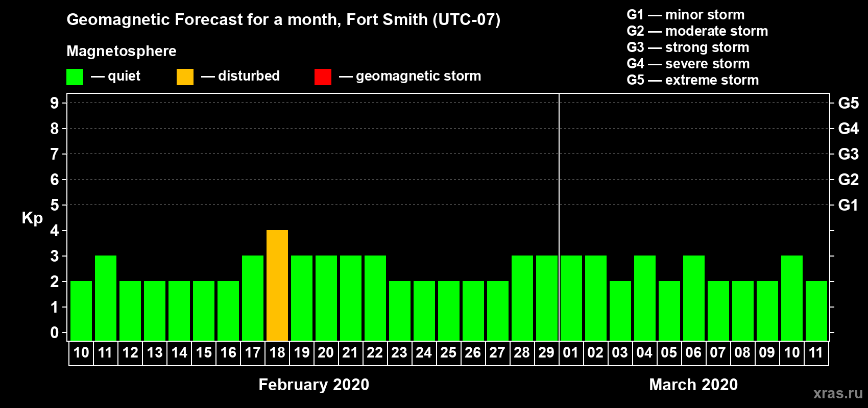The image size is (868, 408).
Task: Click the 'G1 — minor storm' legend text
Action: 686,15
